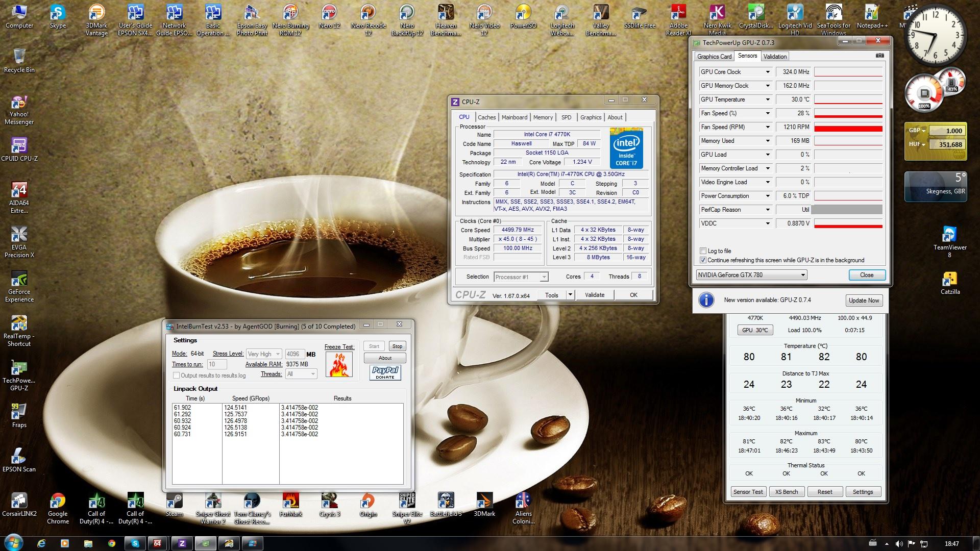980x551 pixels.
Task: Expand GPU Temperature sensor dropdown
Action: [x=767, y=99]
